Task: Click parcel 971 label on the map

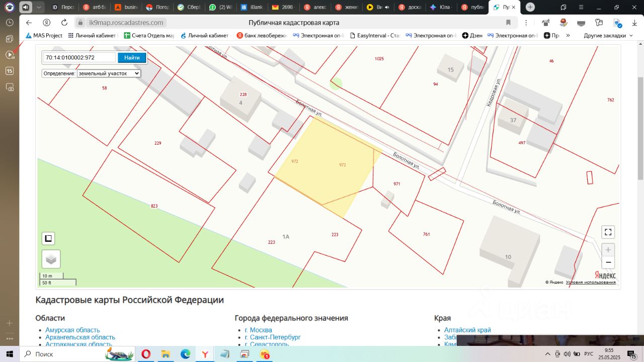Action: (397, 184)
